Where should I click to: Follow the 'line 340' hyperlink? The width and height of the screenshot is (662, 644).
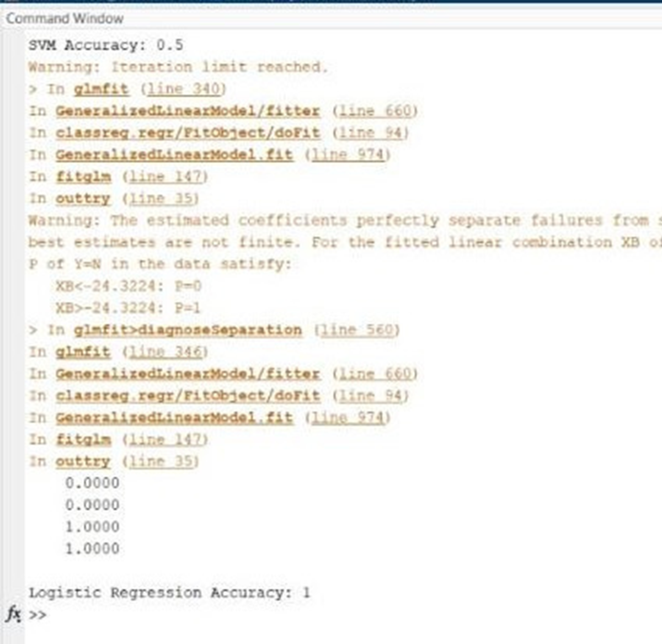183,89
